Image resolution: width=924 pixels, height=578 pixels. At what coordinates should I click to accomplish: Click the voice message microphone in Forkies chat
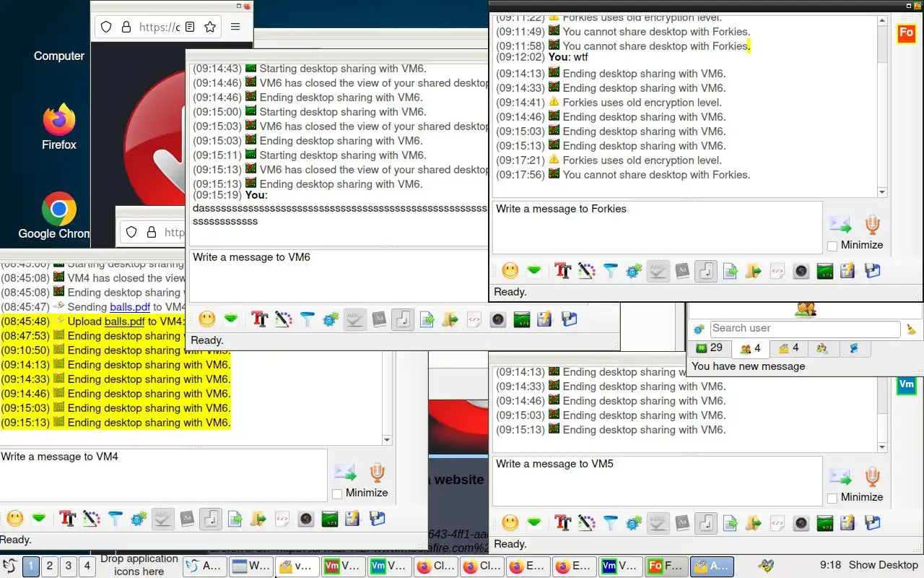(873, 225)
